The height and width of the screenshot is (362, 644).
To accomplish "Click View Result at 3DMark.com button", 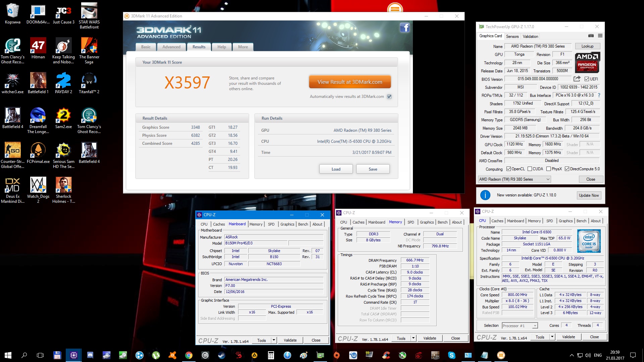I will [x=350, y=82].
